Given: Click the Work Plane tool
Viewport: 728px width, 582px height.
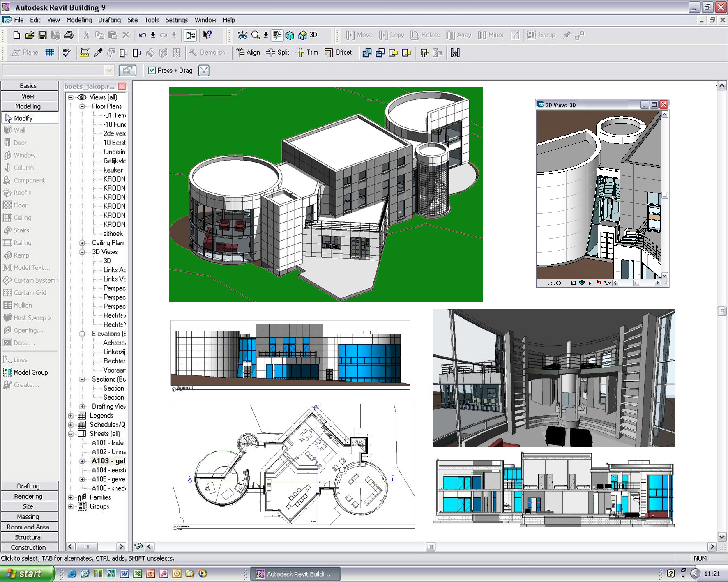Looking at the screenshot, I should (25, 53).
